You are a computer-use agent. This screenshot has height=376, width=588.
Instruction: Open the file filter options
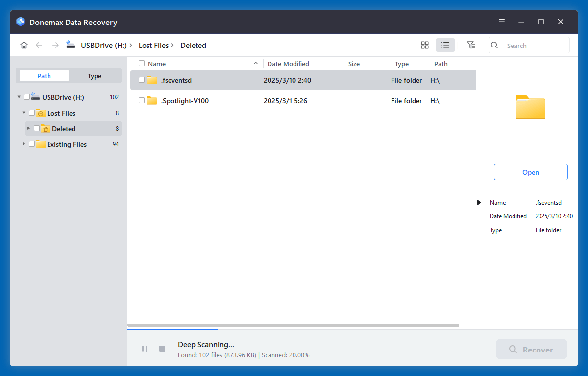click(471, 45)
